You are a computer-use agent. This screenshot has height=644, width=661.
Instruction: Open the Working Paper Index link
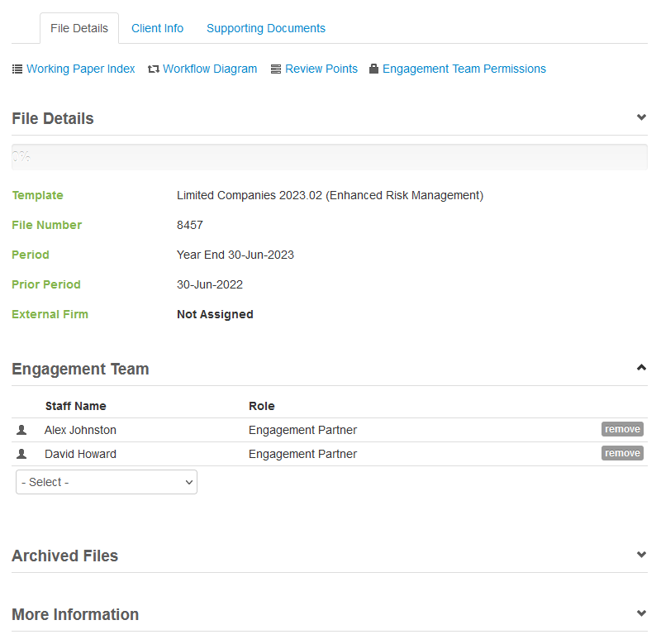(81, 69)
